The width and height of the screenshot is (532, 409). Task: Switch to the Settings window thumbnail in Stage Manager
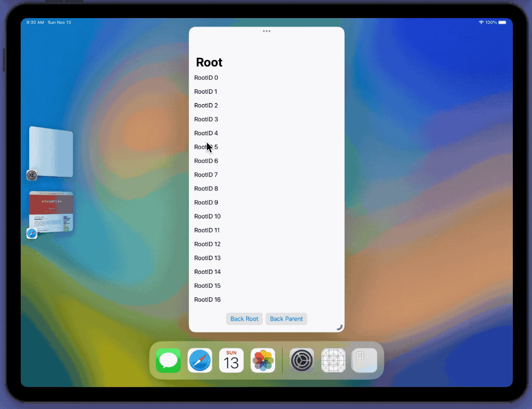pos(51,152)
